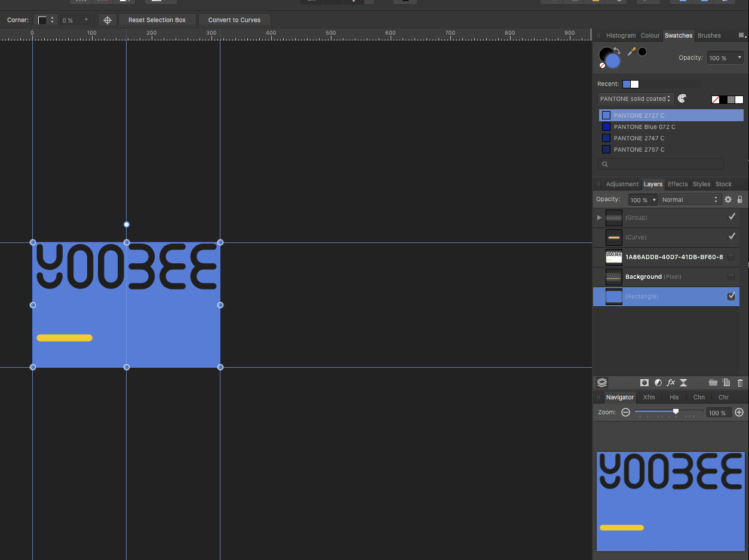
Task: Pick the recent white swatch
Action: 635,84
